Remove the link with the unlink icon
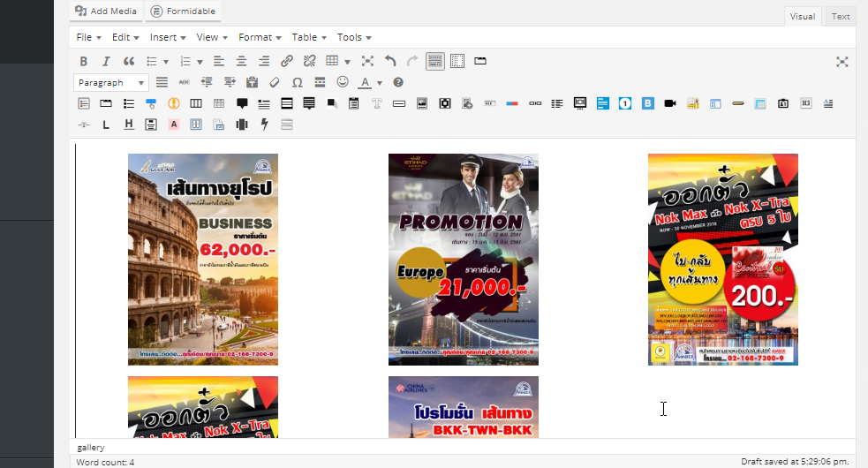The width and height of the screenshot is (868, 468). (x=309, y=62)
